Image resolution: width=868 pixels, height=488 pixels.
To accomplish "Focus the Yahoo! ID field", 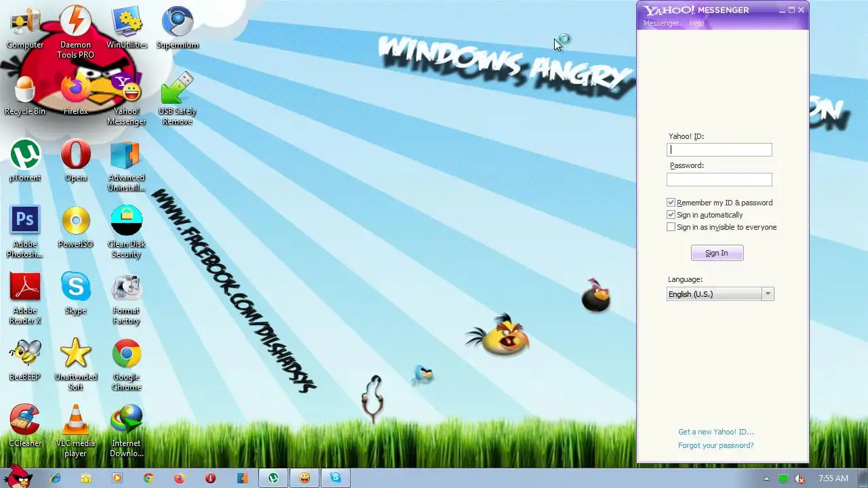I will pos(719,150).
